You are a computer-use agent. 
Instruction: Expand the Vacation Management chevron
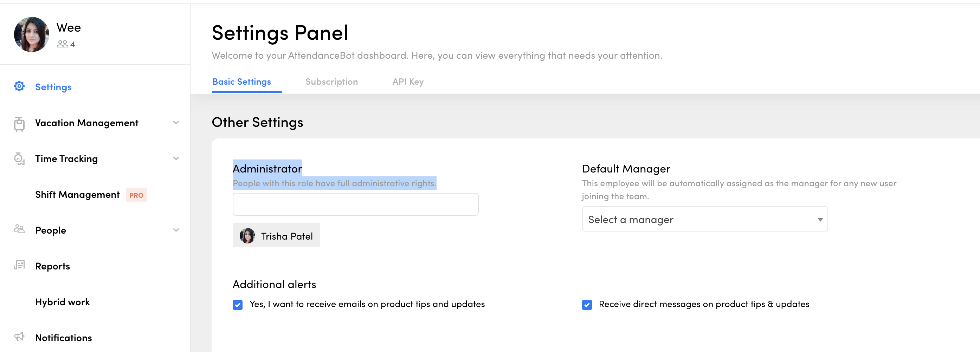pyautogui.click(x=176, y=123)
